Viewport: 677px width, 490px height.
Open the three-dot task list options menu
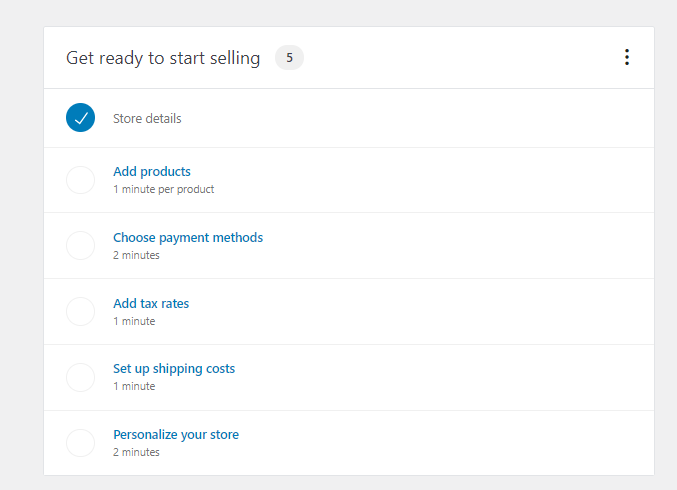click(627, 58)
